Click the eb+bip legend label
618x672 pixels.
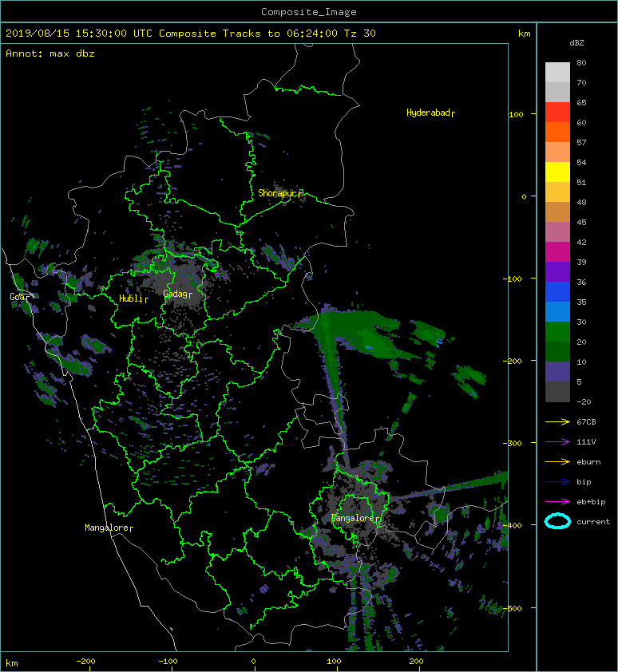click(x=591, y=502)
